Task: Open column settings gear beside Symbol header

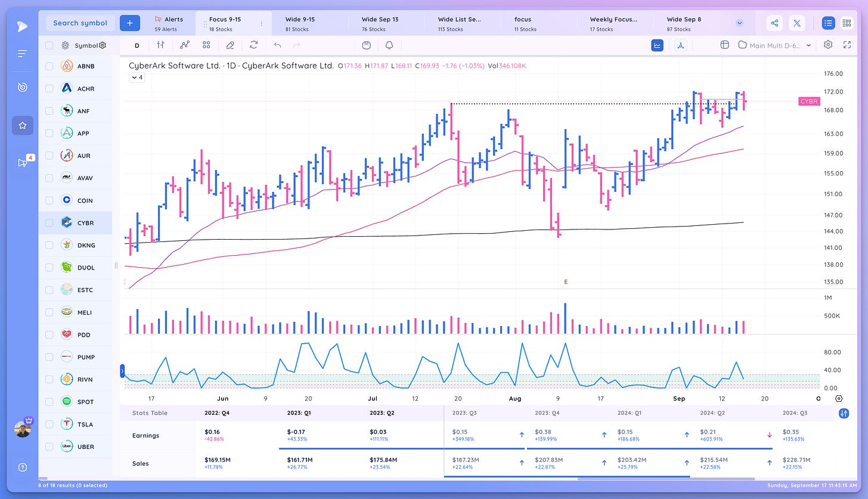Action: 103,45
